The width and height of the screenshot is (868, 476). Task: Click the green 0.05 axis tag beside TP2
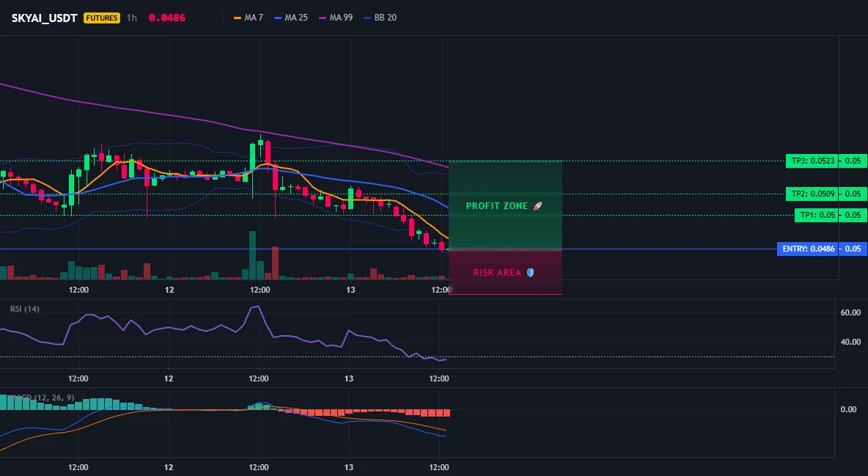click(x=853, y=194)
